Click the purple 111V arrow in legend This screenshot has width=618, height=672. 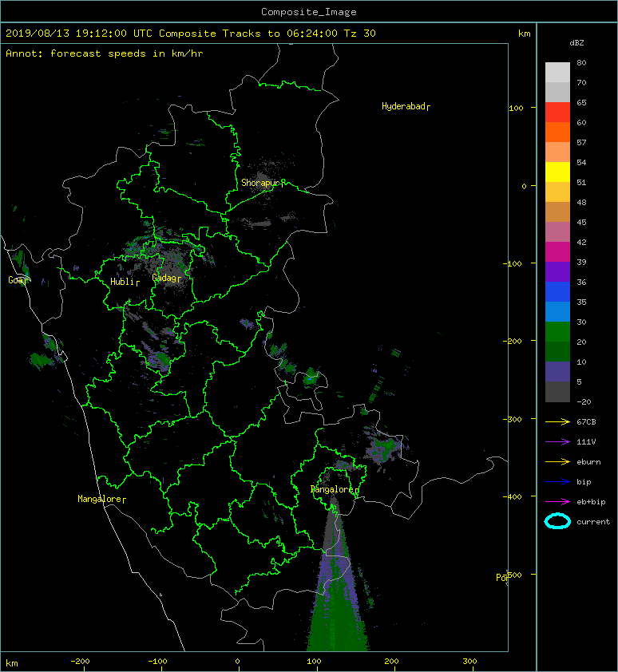[x=557, y=442]
